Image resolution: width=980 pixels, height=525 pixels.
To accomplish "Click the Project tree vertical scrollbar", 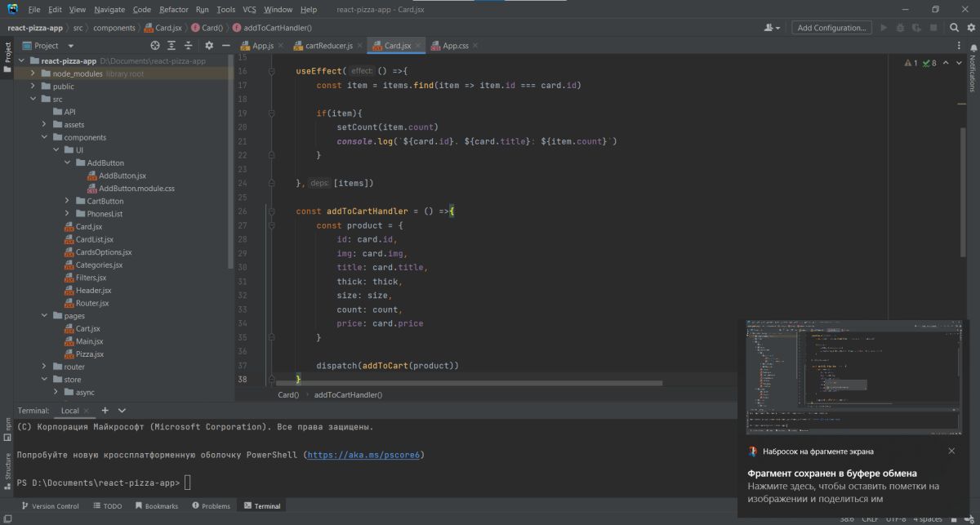I will pos(232,163).
